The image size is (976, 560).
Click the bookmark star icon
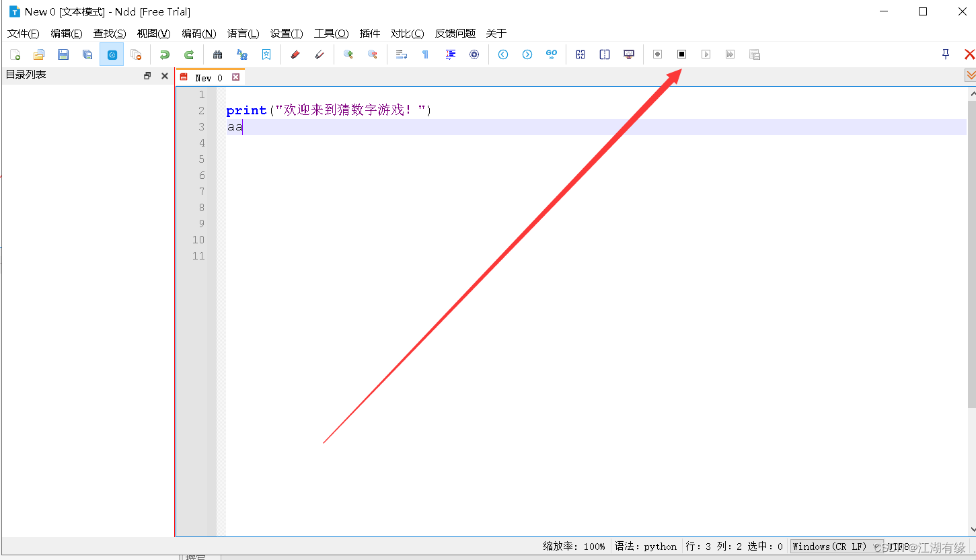click(266, 54)
